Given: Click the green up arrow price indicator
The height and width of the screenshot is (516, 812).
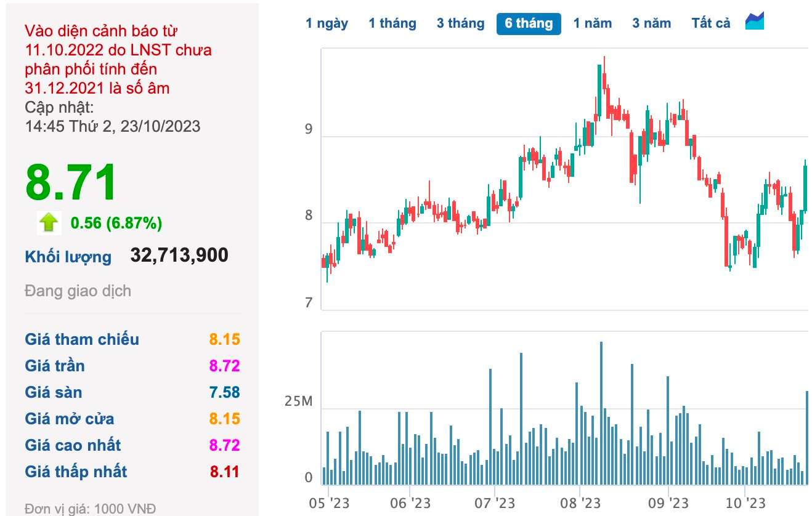Looking at the screenshot, I should [48, 222].
